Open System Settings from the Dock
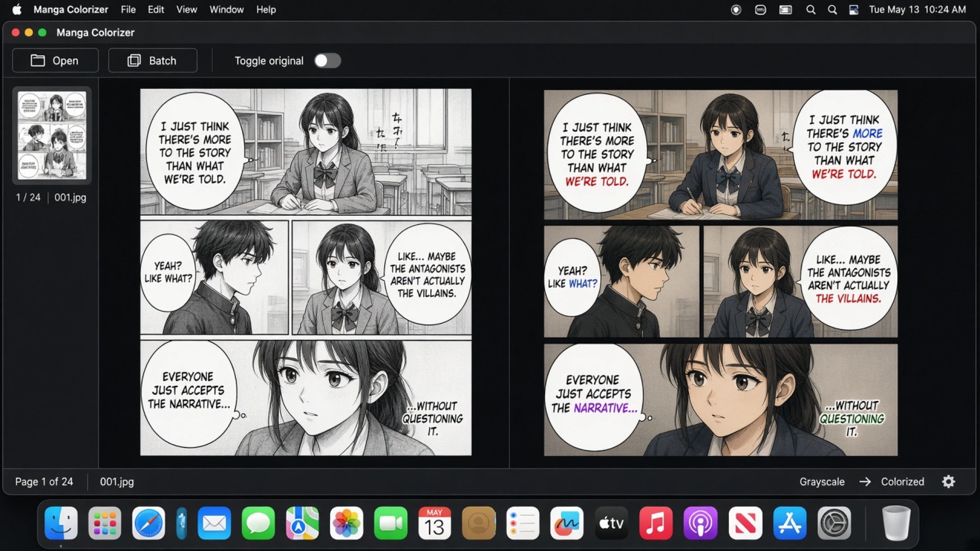This screenshot has width=980, height=551. tap(835, 523)
